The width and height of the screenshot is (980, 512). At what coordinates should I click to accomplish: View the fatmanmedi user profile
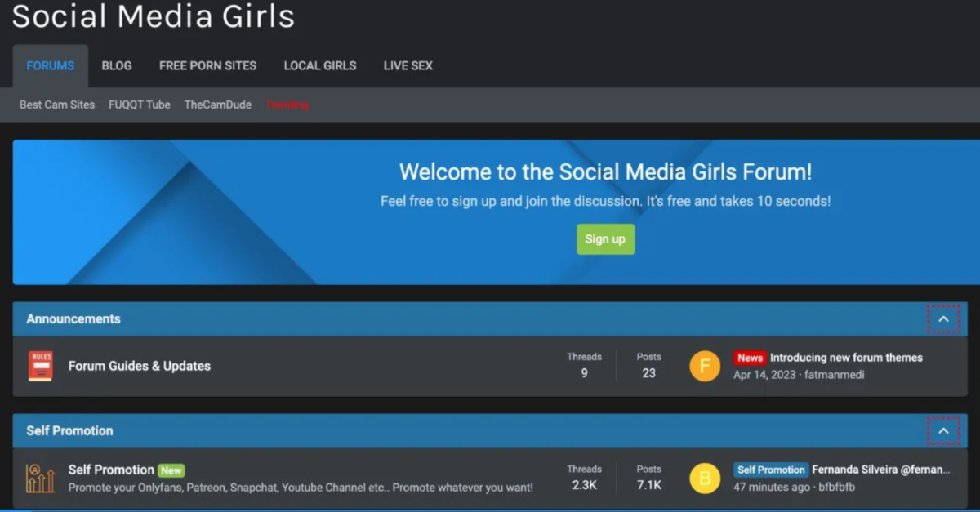[x=834, y=375]
